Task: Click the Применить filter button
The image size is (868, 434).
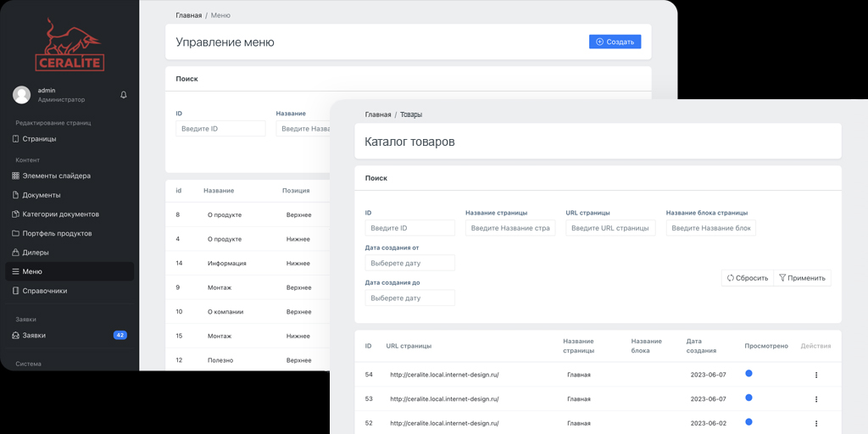Action: click(802, 278)
